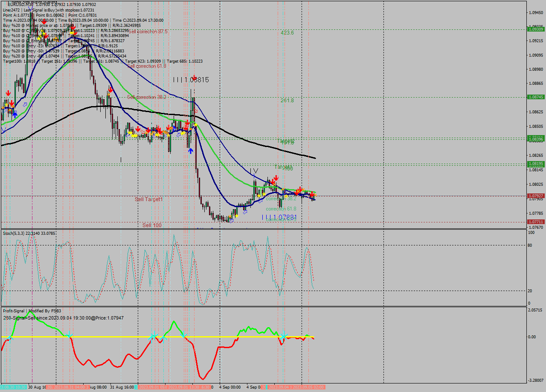546x392 pixels.
Task: Click the green 1.09309 price tag
Action: coord(536,29)
